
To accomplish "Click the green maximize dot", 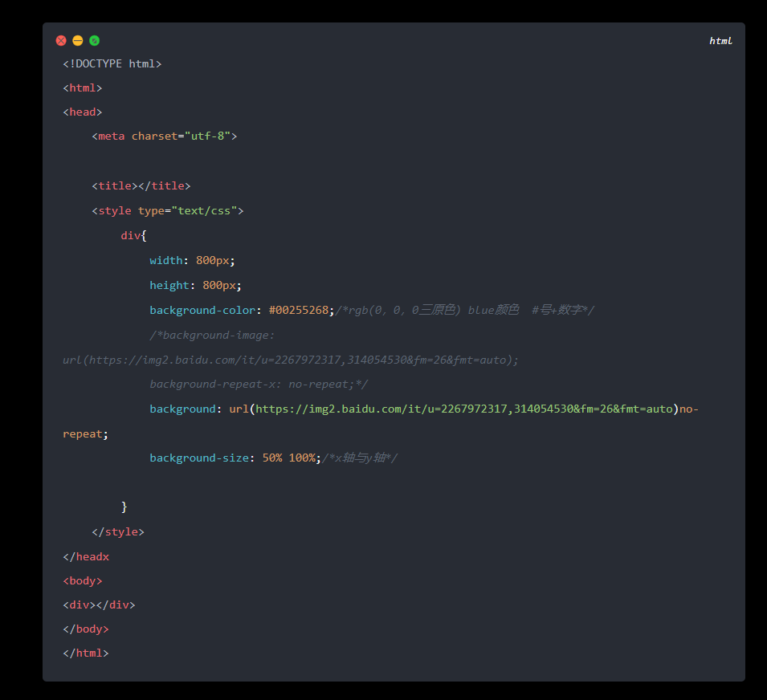I will (95, 40).
